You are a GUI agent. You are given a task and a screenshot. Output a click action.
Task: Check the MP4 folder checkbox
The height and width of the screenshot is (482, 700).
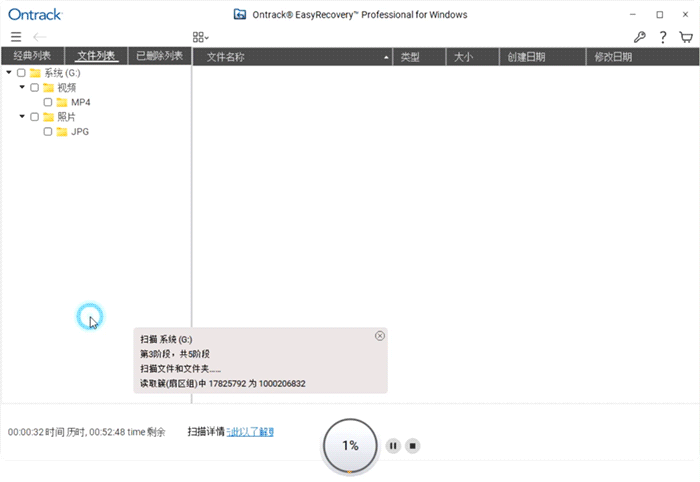(48, 102)
